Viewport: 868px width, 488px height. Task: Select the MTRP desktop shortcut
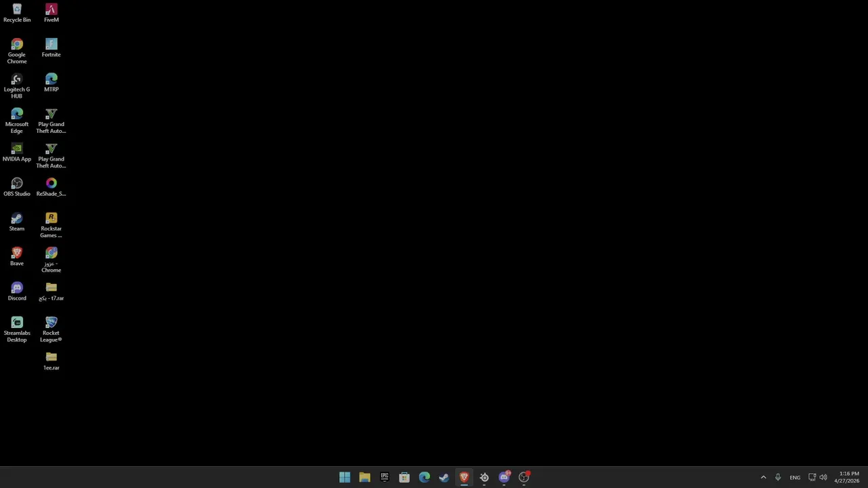click(51, 83)
